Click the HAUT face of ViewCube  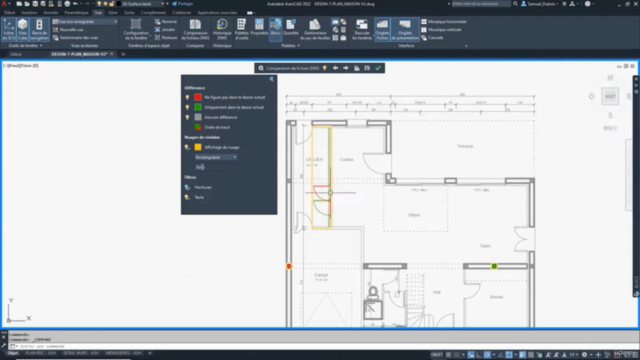(x=610, y=96)
